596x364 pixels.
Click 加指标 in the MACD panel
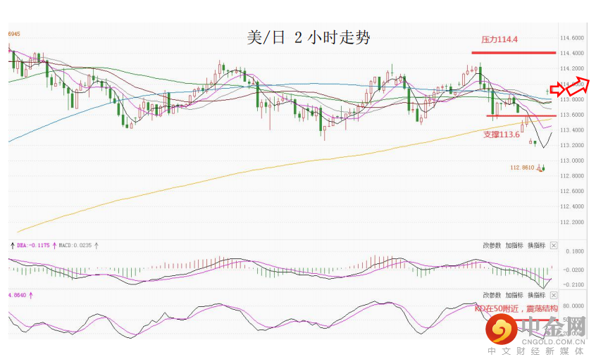tap(514, 245)
